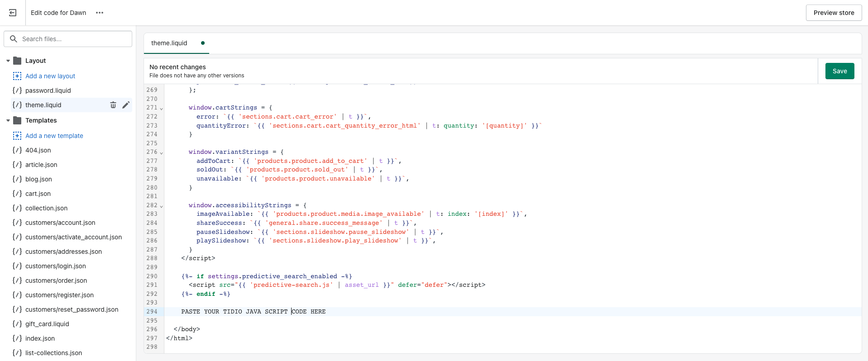Screen dimensions: 868x361
Task: Fold code block at line 271
Action: coord(161,109)
